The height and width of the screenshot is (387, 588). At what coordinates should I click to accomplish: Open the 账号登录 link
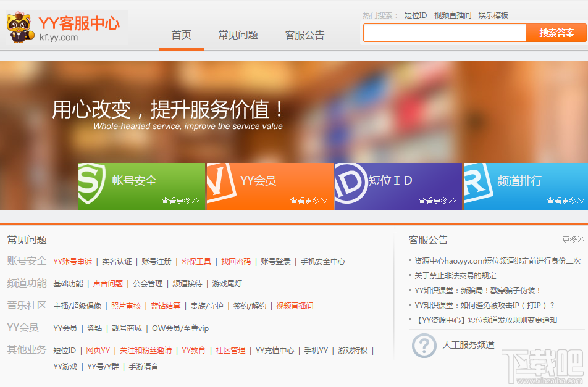click(x=275, y=262)
